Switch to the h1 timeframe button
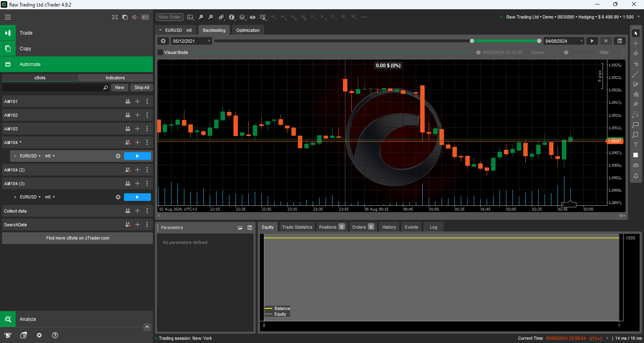This screenshot has width=644, height=343. click(314, 17)
